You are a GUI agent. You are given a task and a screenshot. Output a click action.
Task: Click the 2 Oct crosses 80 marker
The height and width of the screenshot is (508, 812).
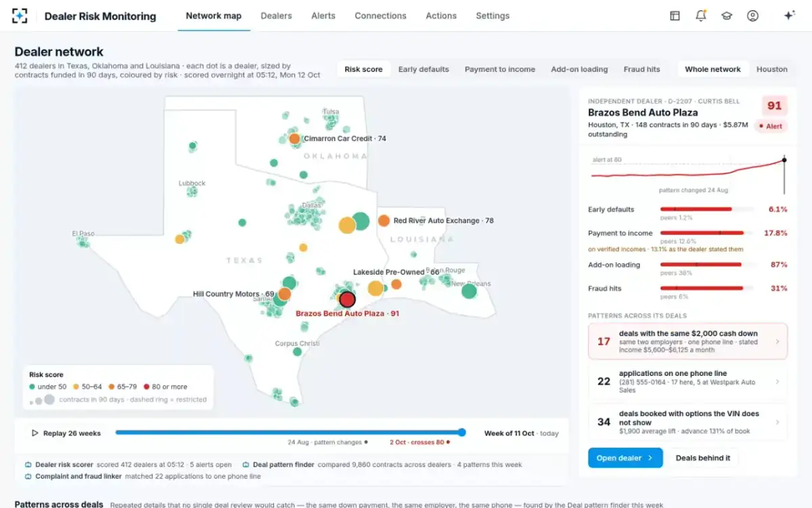point(420,442)
